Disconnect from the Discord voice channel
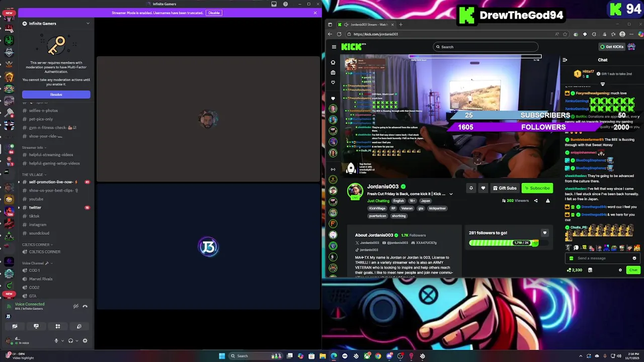 [85, 306]
